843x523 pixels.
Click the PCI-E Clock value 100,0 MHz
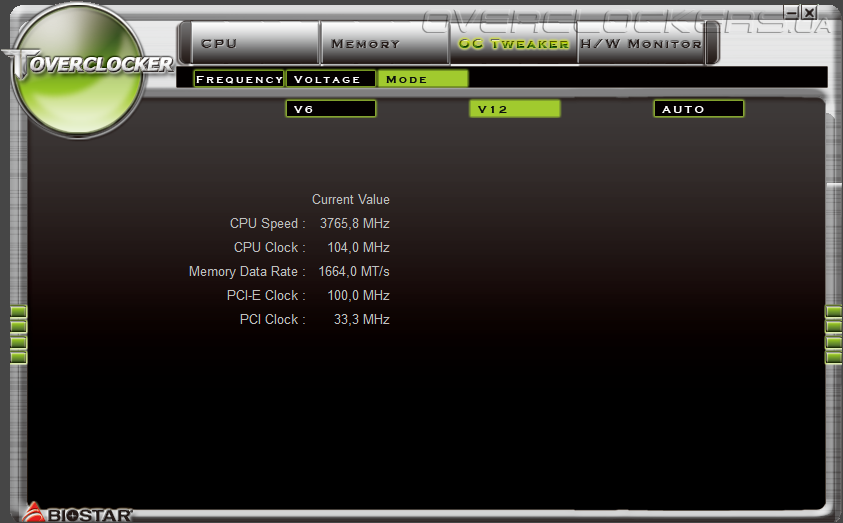pyautogui.click(x=359, y=295)
